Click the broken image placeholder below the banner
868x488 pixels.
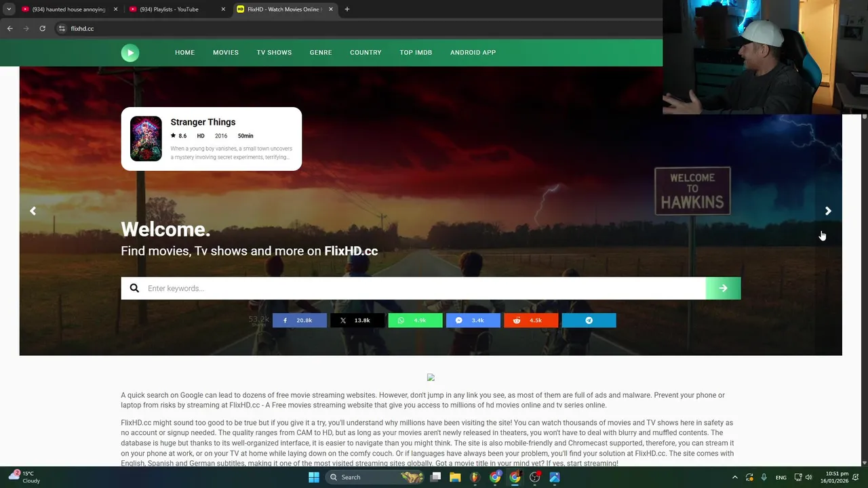[x=431, y=378]
